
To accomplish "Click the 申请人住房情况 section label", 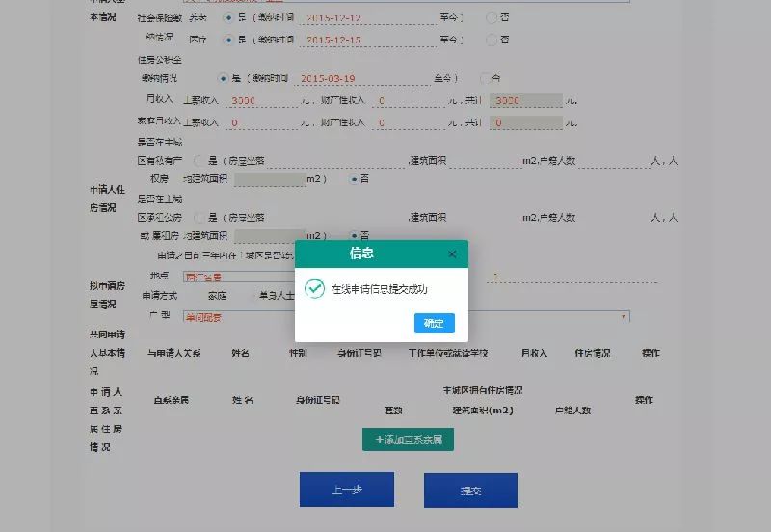I will click(106, 199).
